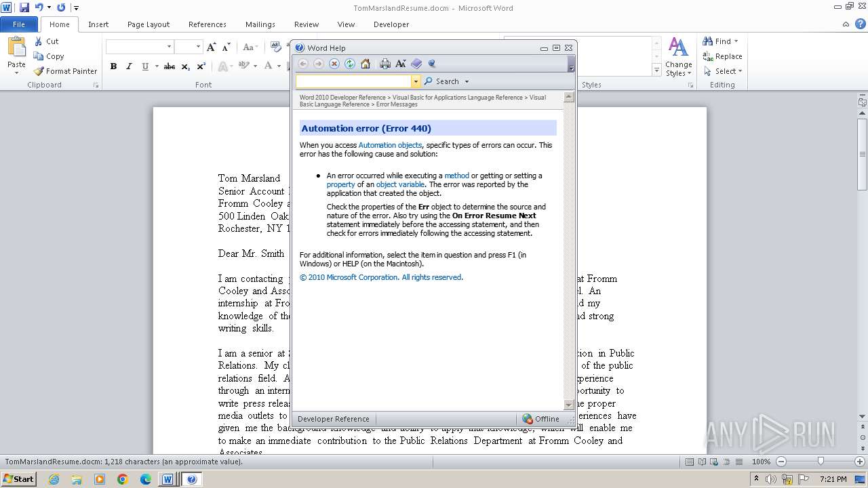
Task: Click the Grow Font icon
Action: (x=211, y=47)
